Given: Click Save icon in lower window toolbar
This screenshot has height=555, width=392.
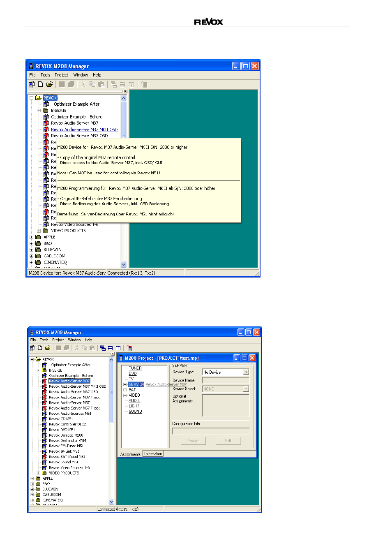Looking at the screenshot, I should [x=58, y=348].
